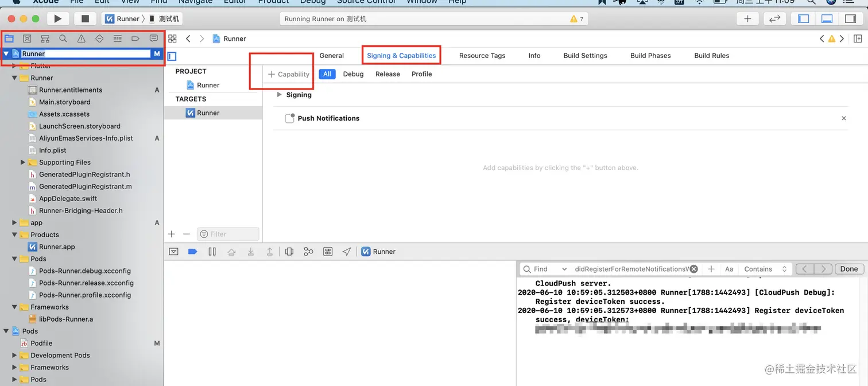
Task: Click the Library plus button in toolbar
Action: pyautogui.click(x=747, y=19)
